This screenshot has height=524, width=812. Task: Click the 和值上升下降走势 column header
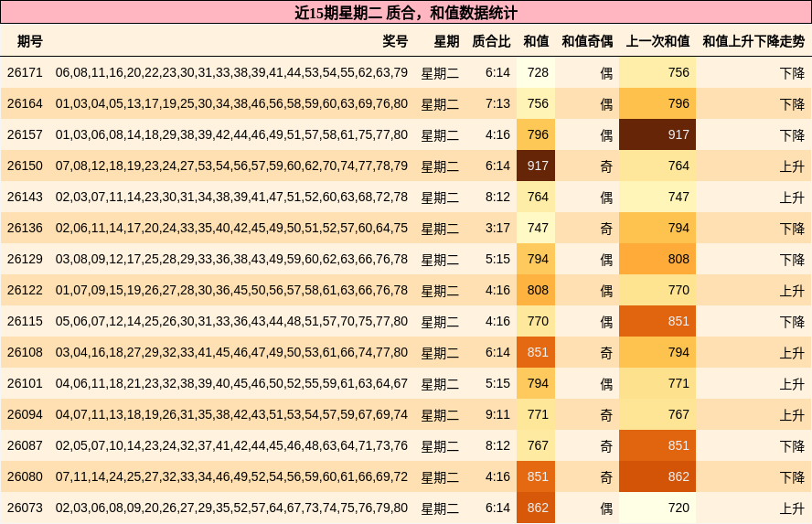pyautogui.click(x=753, y=41)
